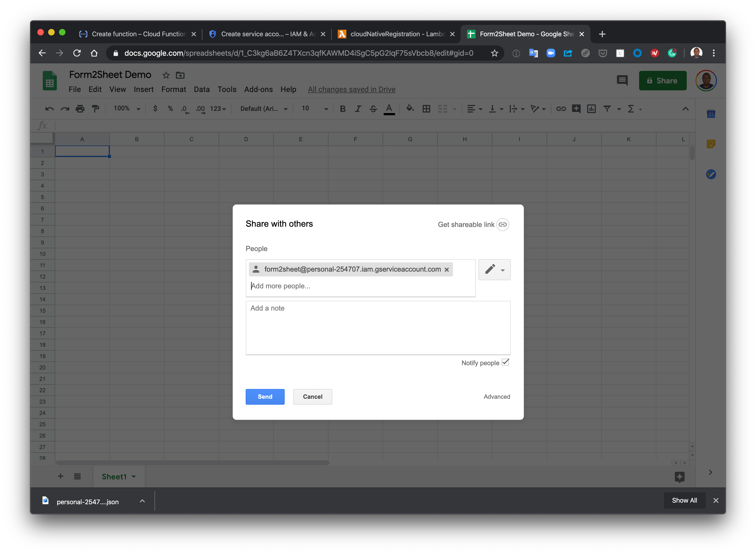
Task: Open the Format menu
Action: [x=173, y=89]
